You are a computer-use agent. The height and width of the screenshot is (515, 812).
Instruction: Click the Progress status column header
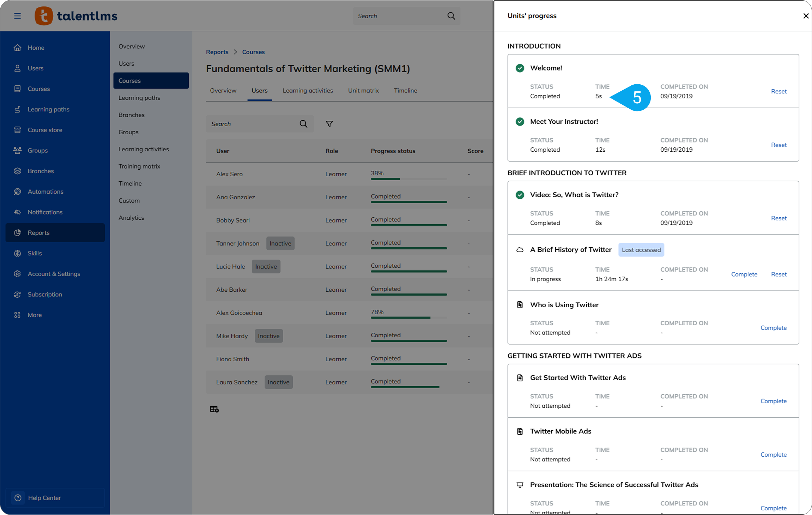click(393, 151)
